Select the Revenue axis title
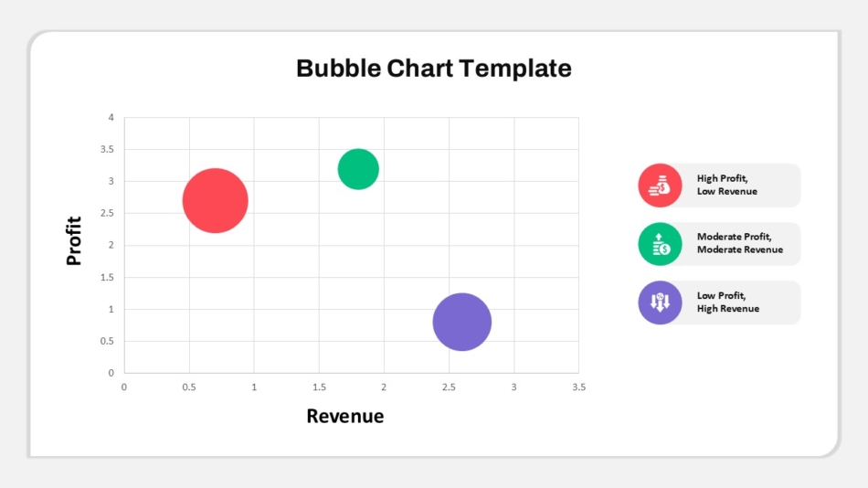This screenshot has height=488, width=868. [x=344, y=416]
